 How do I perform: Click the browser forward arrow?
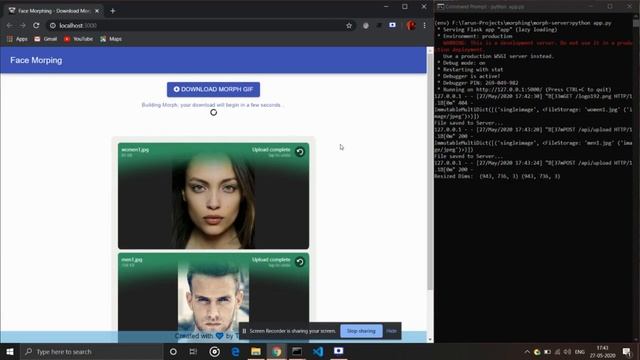click(x=22, y=25)
